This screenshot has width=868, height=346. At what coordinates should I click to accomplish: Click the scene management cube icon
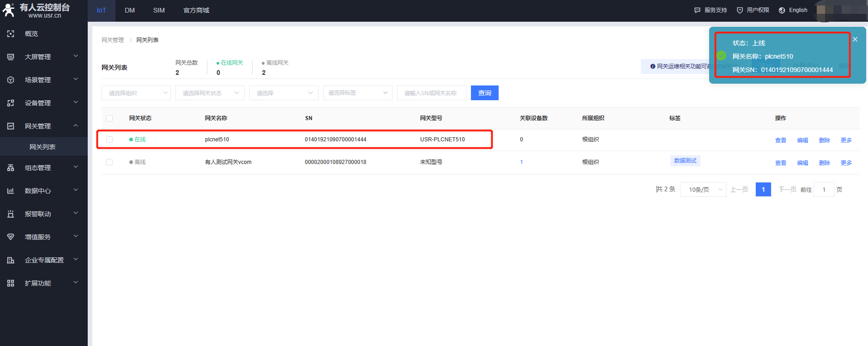11,80
